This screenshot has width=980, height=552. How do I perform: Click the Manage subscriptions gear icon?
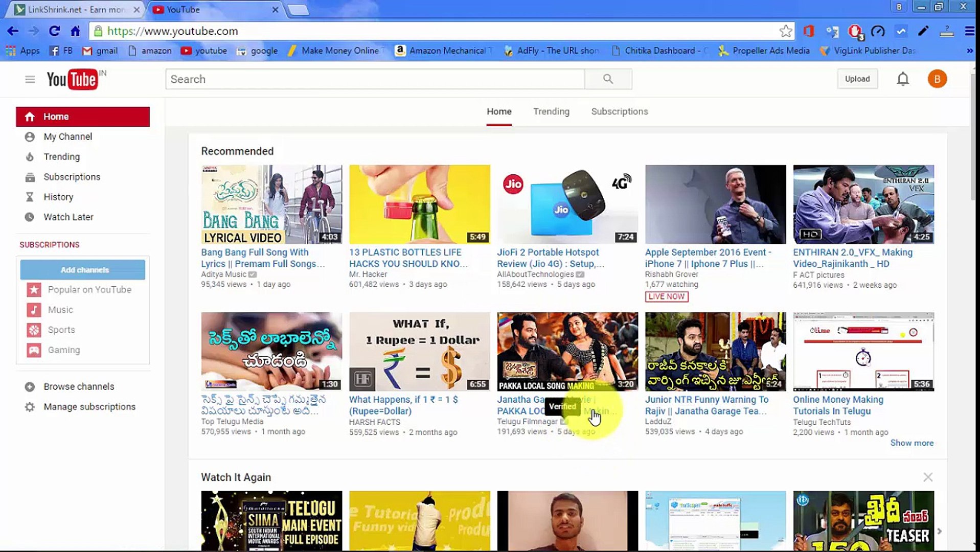[30, 406]
